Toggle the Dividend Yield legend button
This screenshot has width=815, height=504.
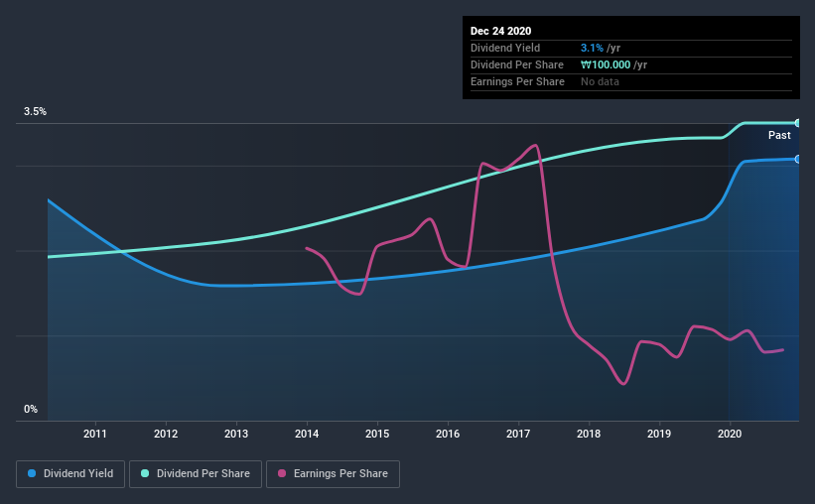pyautogui.click(x=70, y=474)
